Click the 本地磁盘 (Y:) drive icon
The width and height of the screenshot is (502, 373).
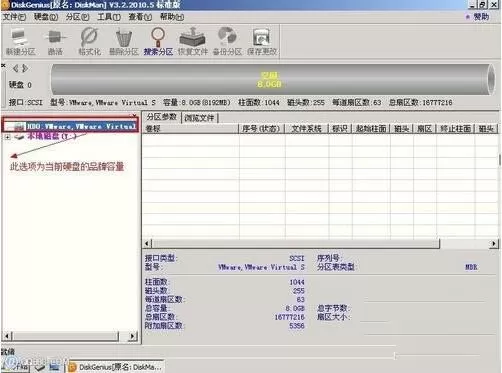[x=19, y=137]
